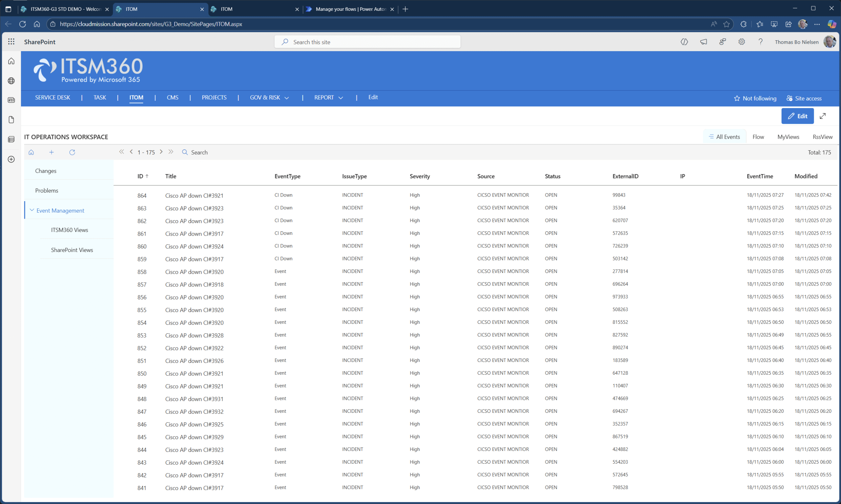Viewport: 841px width, 504px height.
Task: Collapse the Event Management tree node
Action: pyautogui.click(x=32, y=210)
